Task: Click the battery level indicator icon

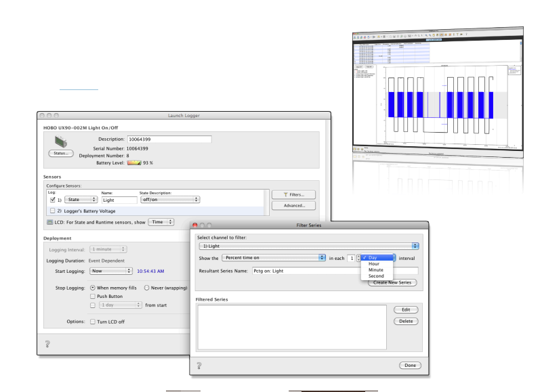Action: (x=134, y=162)
